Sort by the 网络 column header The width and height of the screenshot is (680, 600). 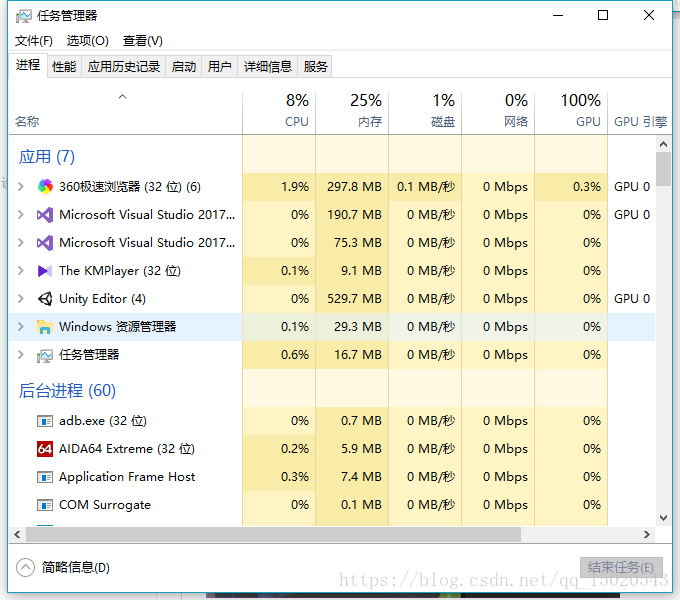[x=498, y=112]
